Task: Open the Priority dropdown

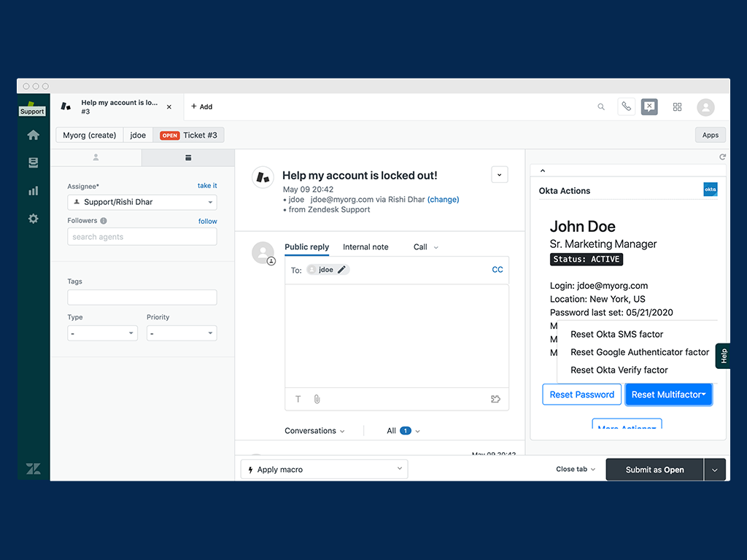Action: point(182,333)
